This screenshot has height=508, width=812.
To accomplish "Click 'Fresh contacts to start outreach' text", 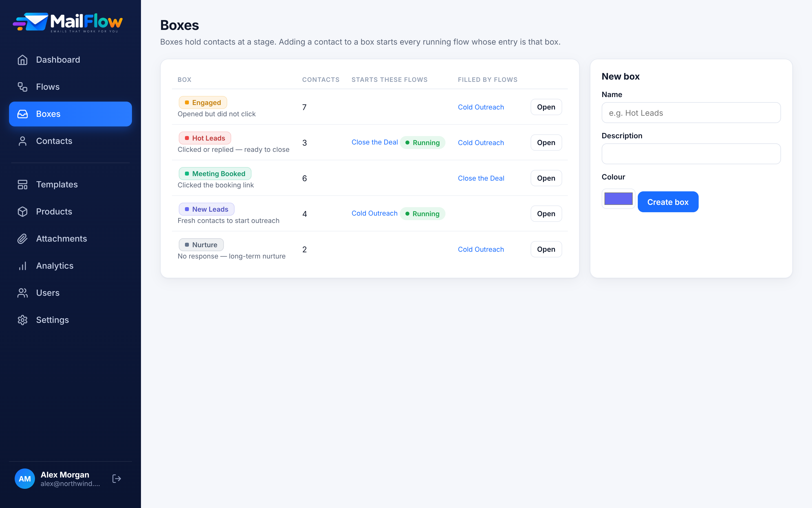I will click(x=228, y=221).
